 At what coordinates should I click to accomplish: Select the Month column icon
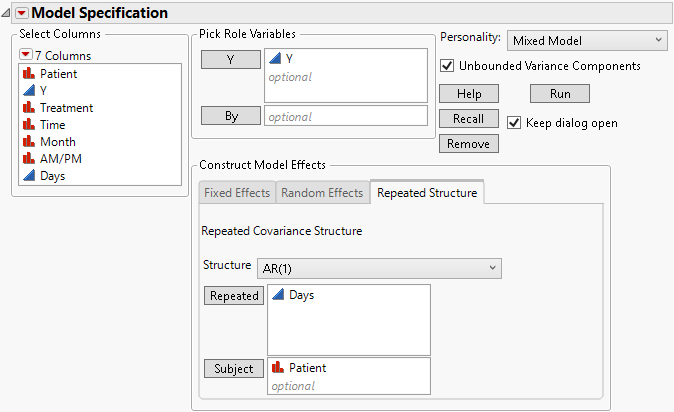pos(28,142)
